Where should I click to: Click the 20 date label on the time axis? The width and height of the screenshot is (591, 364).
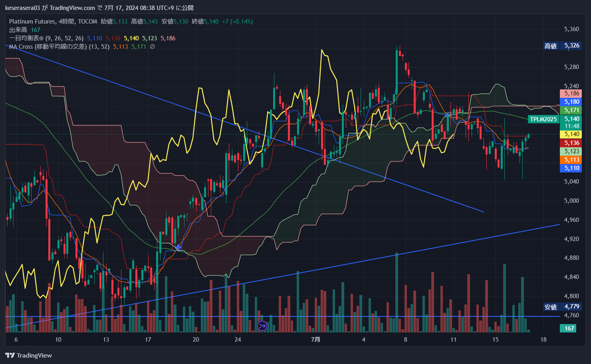tap(196, 340)
